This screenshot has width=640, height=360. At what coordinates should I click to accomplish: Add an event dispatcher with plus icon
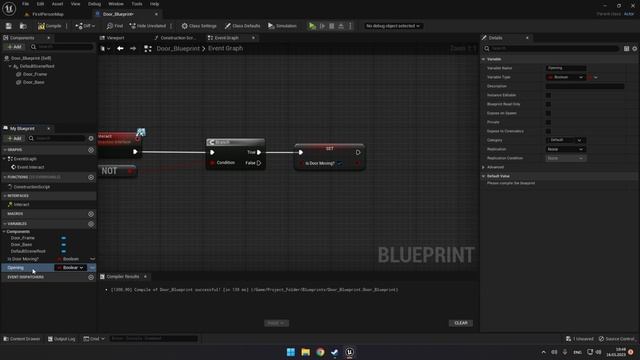91,277
